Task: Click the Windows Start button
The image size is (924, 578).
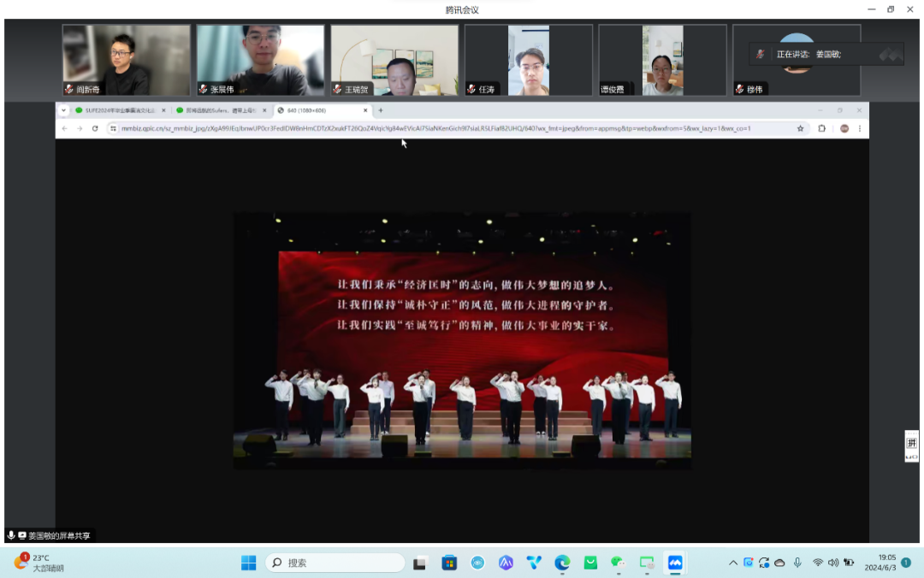Action: click(248, 563)
